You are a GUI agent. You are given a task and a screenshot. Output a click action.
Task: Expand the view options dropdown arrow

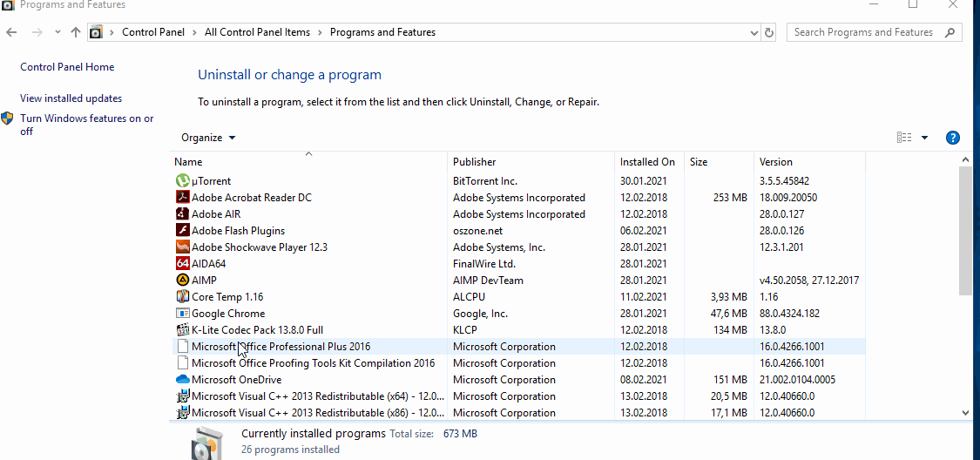click(x=924, y=138)
